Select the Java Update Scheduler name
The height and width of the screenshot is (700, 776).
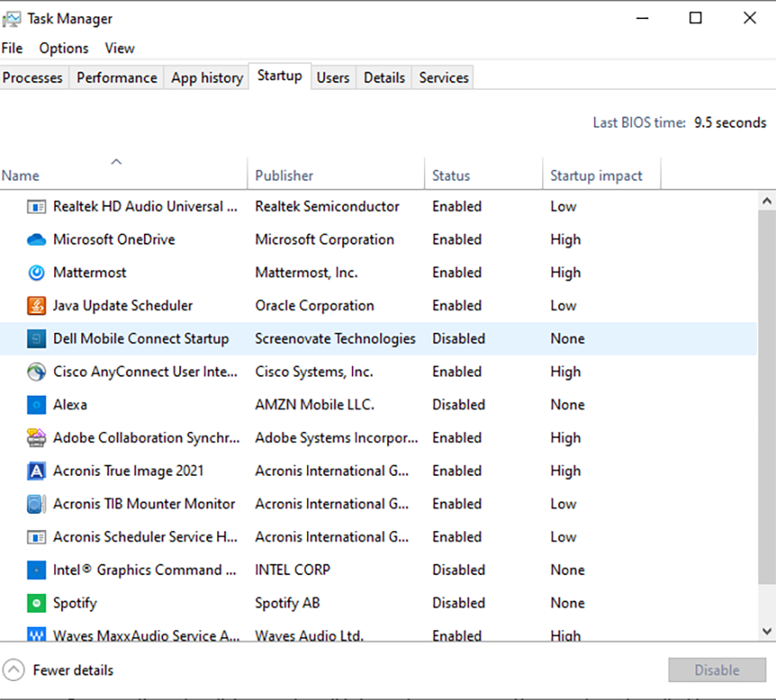click(122, 306)
